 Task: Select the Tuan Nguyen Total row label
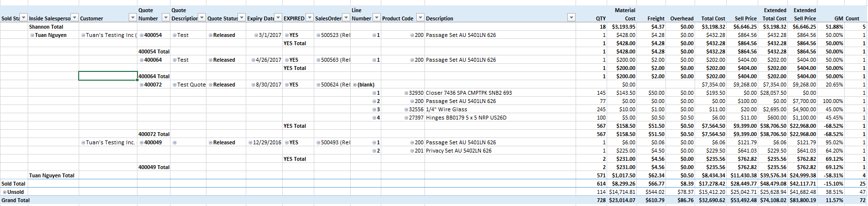(51, 175)
